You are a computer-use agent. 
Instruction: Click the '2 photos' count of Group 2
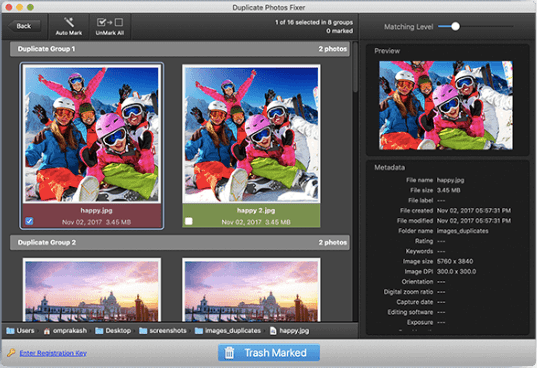tap(333, 242)
